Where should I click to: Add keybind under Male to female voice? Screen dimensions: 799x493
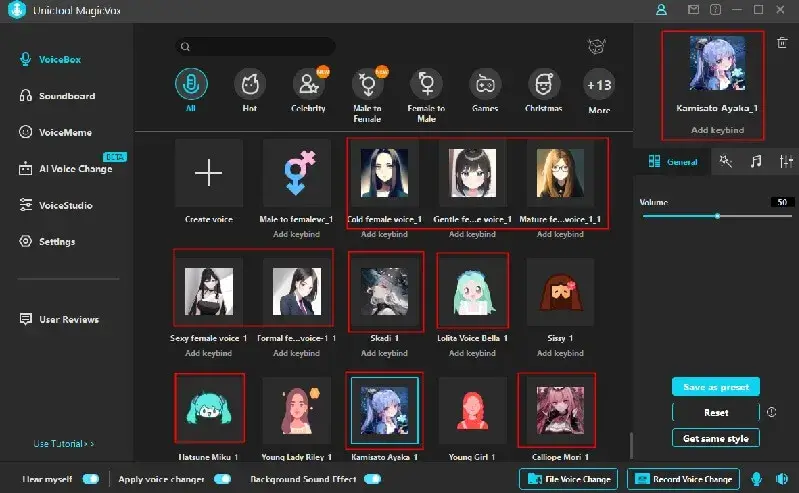(297, 234)
